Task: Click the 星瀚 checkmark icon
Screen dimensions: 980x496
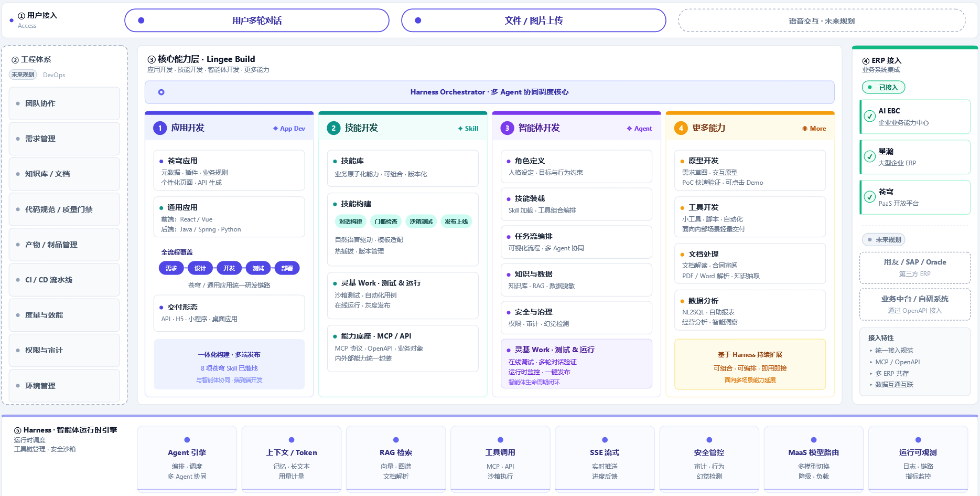Action: pos(870,156)
